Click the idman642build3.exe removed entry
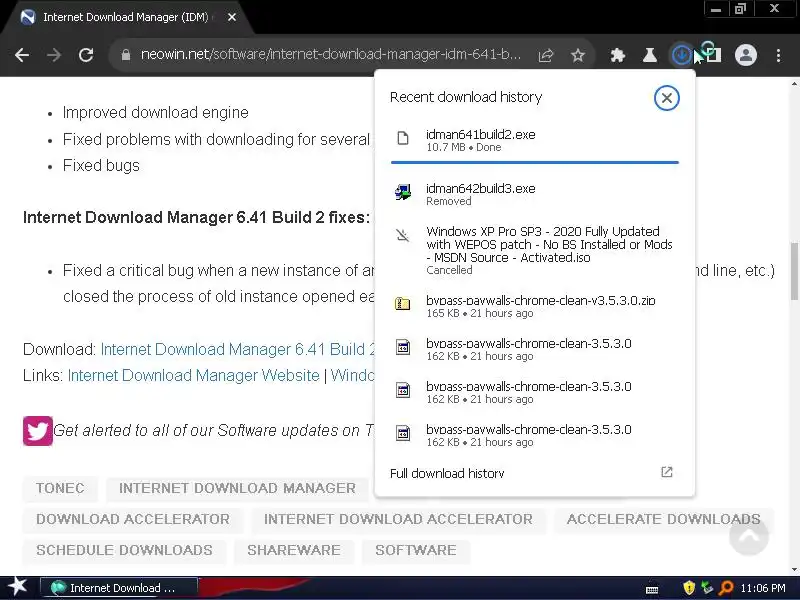The image size is (800, 600). pyautogui.click(x=534, y=194)
